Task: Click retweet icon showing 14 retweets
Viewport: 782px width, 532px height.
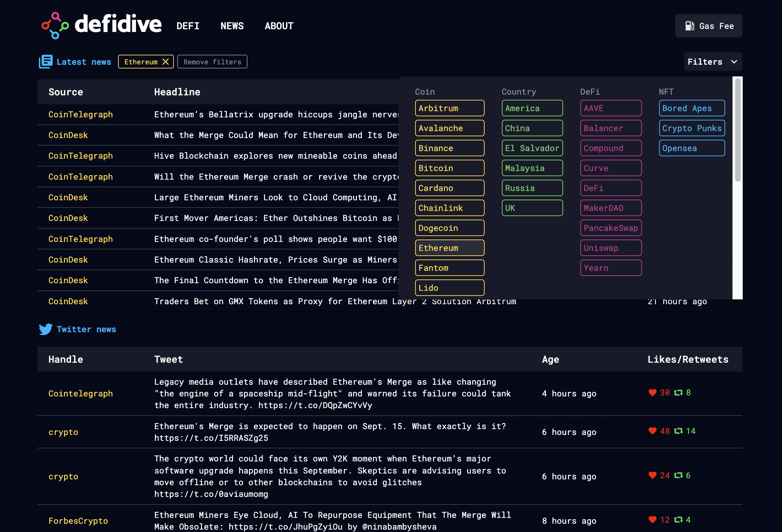Action: 678,431
